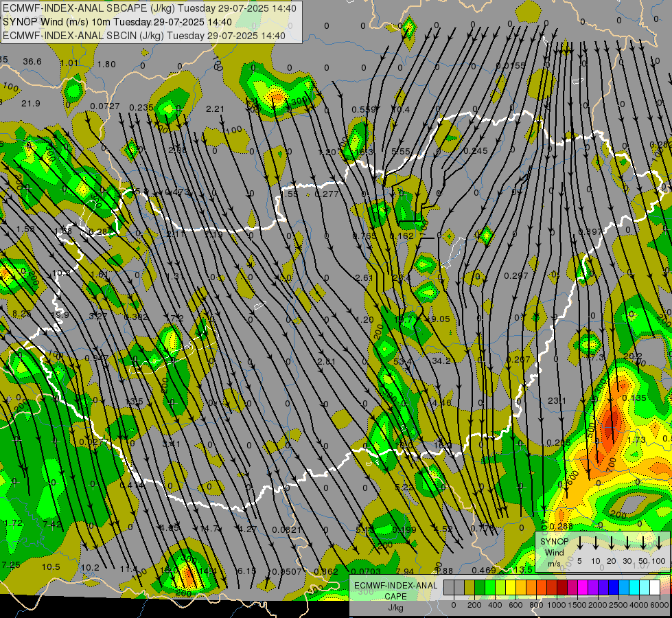Click the 2.21 value on the map

coord(215,109)
